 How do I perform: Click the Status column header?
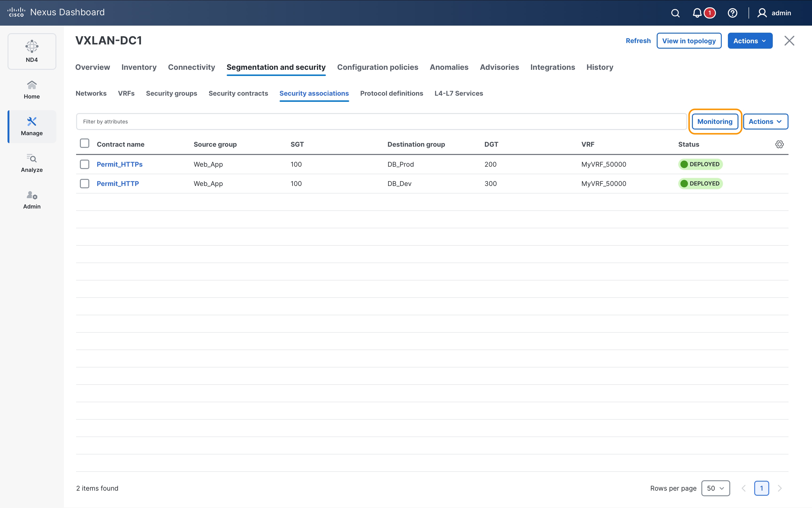coord(688,145)
